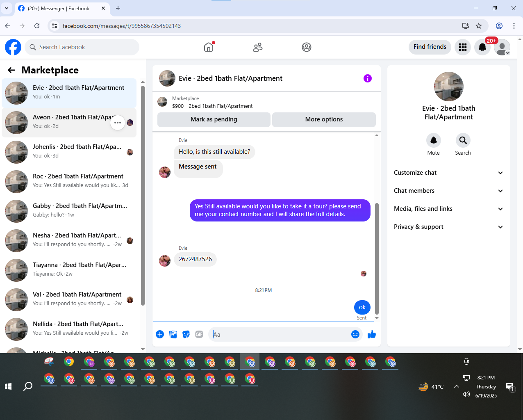Click the sent 'ok' message bubble

tap(362, 307)
